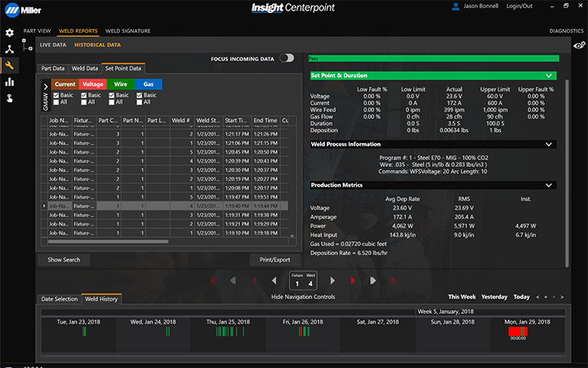The height and width of the screenshot is (368, 588).
Task: Click Yesterday timeline shortcut
Action: [494, 297]
